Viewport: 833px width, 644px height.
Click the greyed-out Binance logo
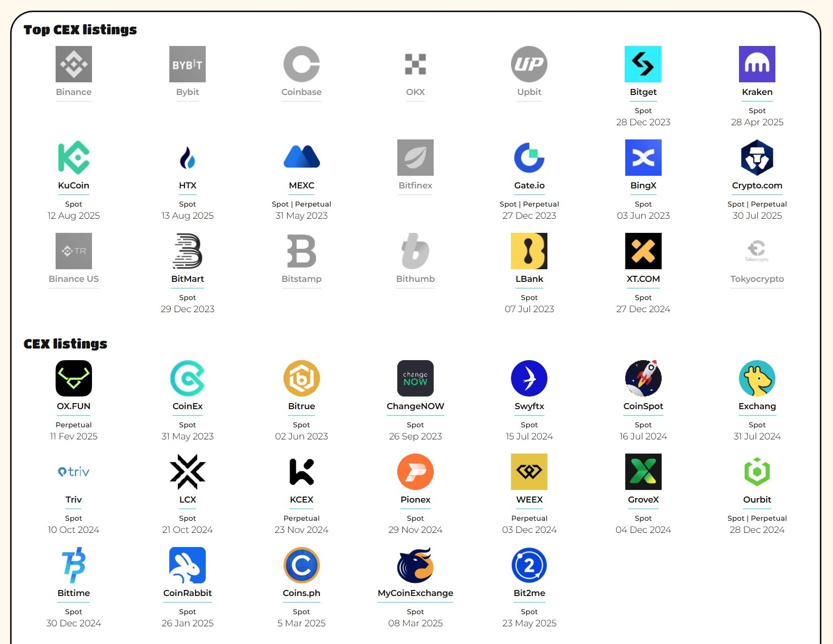coord(74,64)
